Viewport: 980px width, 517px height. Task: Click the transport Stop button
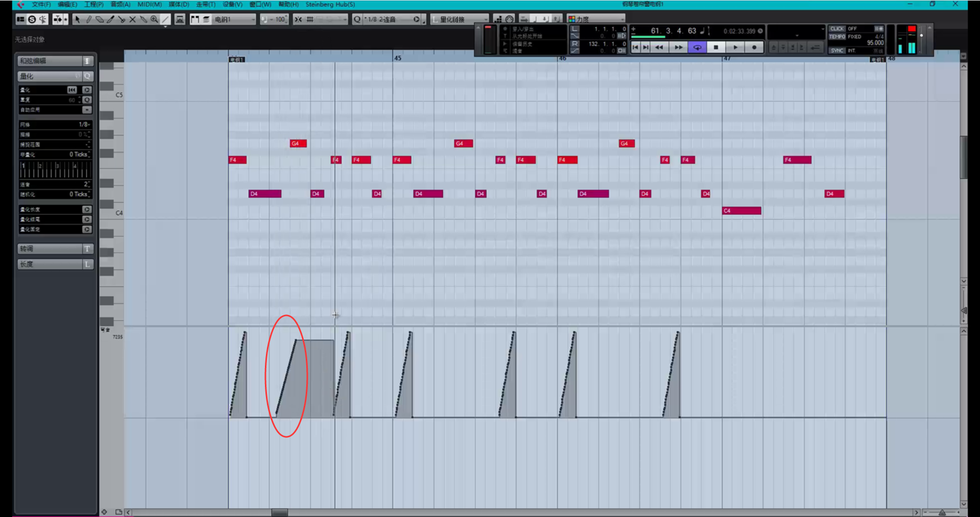[x=716, y=47]
